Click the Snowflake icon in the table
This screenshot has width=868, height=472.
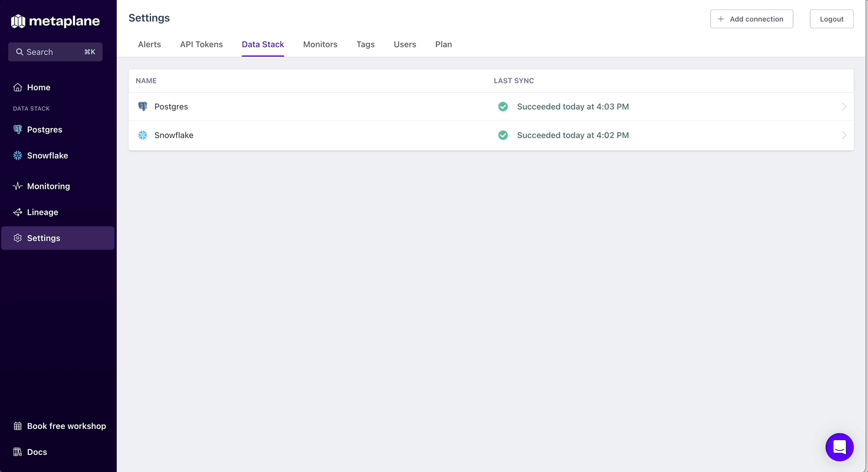click(143, 135)
